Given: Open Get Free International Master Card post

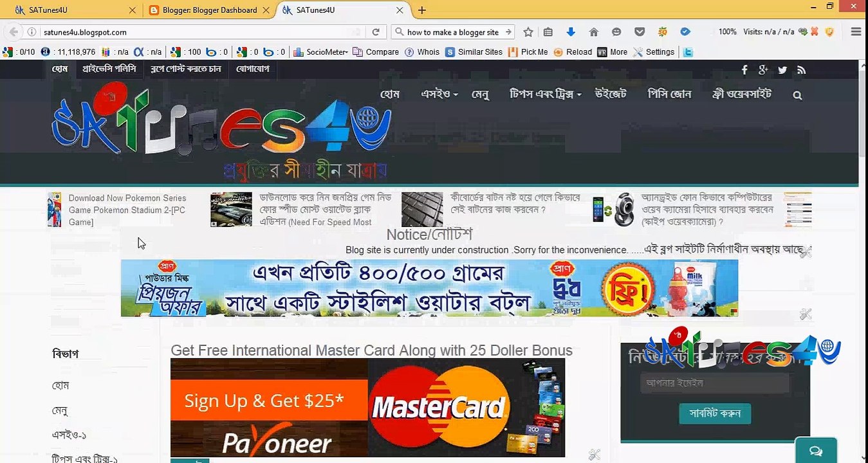Looking at the screenshot, I should tap(371, 350).
